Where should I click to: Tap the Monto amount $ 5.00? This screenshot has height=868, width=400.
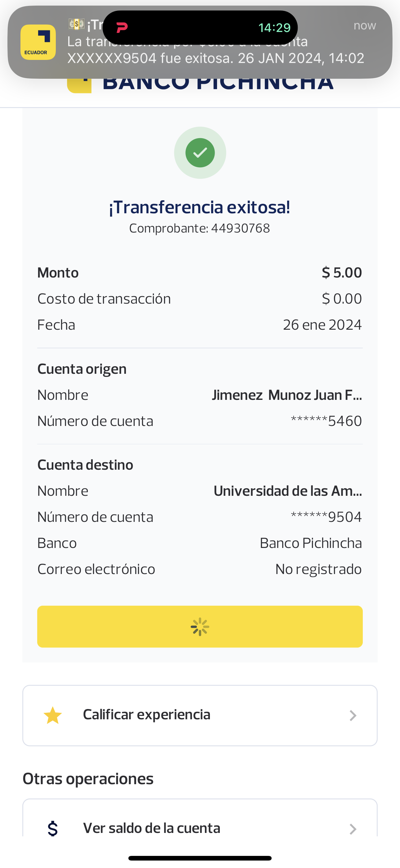pos(341,273)
